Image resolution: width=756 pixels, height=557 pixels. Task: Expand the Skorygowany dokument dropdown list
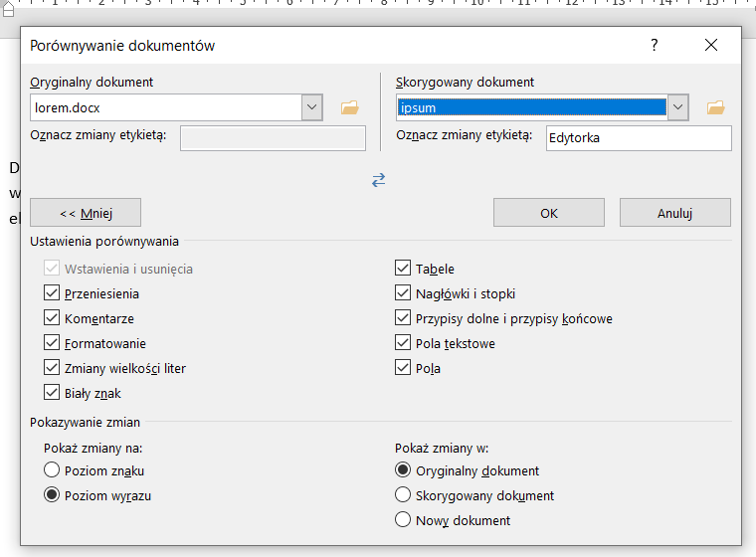point(677,107)
